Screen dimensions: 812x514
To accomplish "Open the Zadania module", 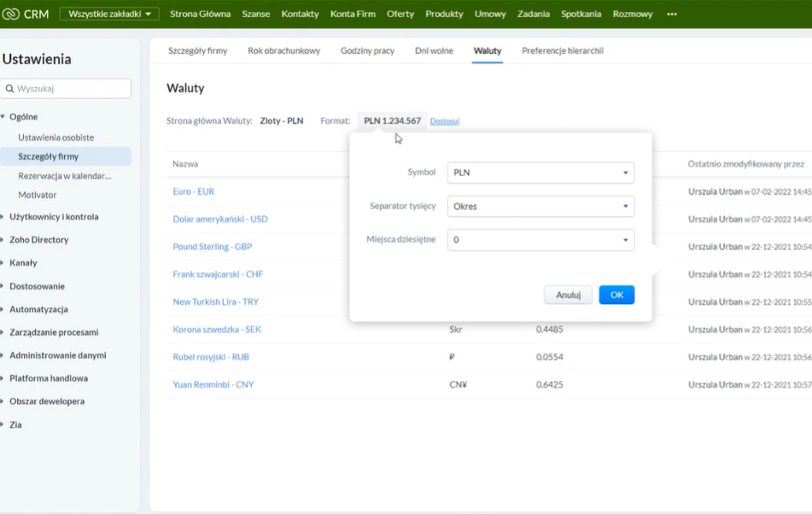I will pos(534,14).
